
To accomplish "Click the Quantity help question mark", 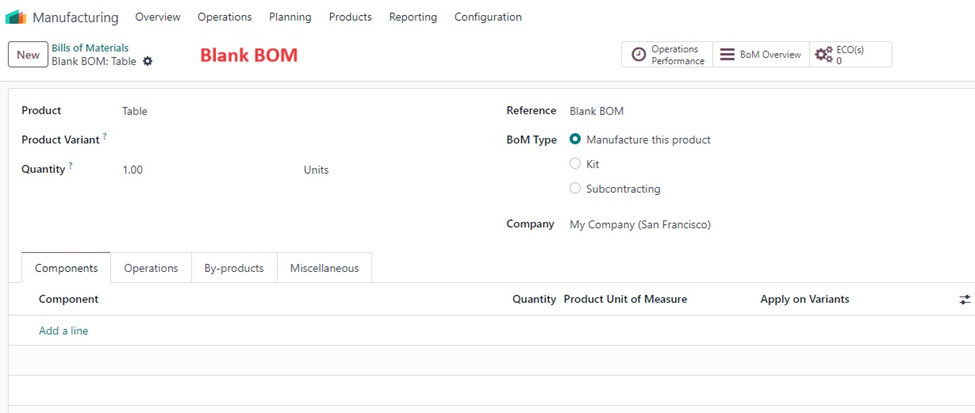I will click(71, 165).
